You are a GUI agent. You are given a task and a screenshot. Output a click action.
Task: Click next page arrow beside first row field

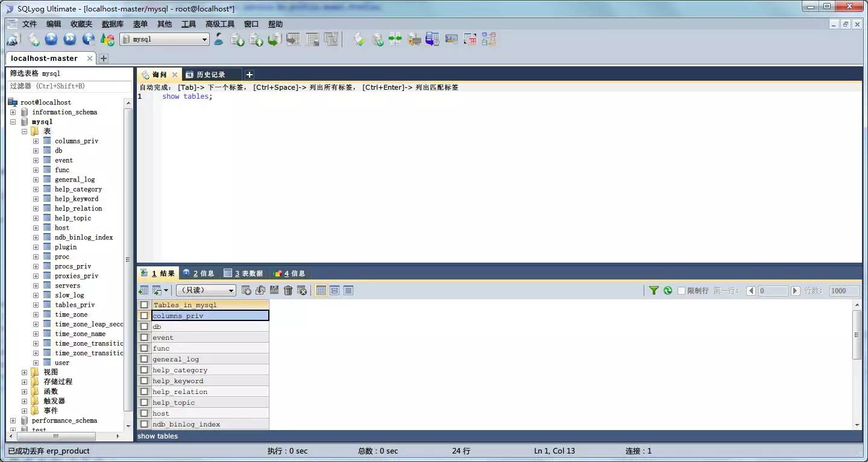tap(795, 290)
